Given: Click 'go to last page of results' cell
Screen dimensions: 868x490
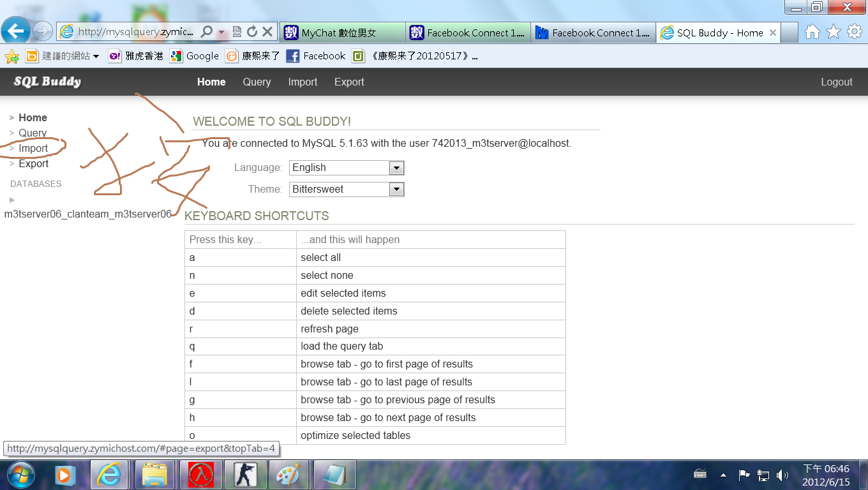Looking at the screenshot, I should [x=431, y=382].
